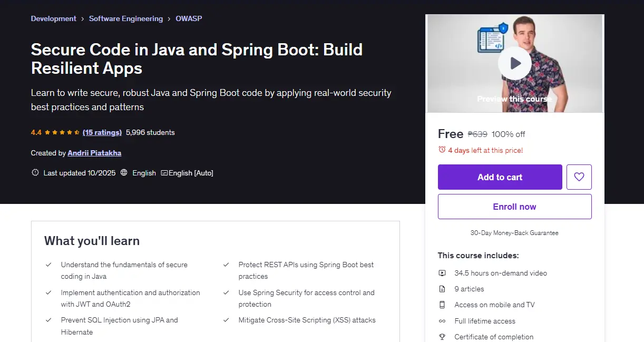
Task: Click checkmark beside Use Spring Security item
Action: coord(226,292)
